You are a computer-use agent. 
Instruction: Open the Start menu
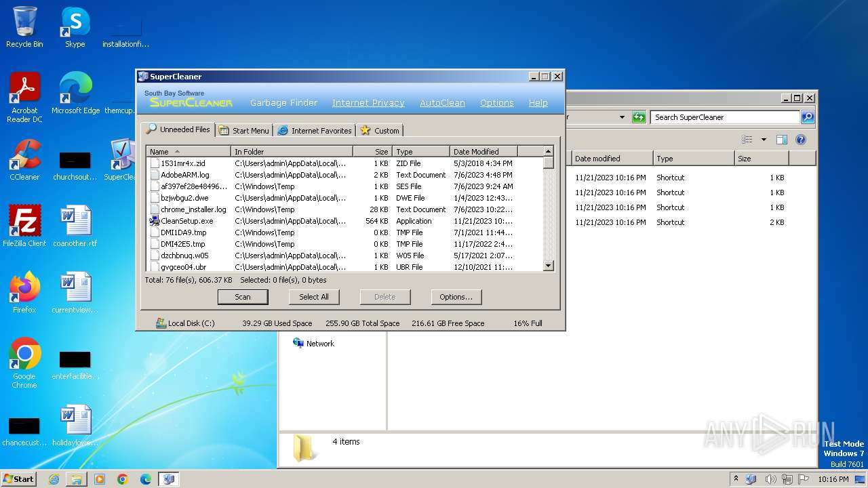click(x=18, y=479)
